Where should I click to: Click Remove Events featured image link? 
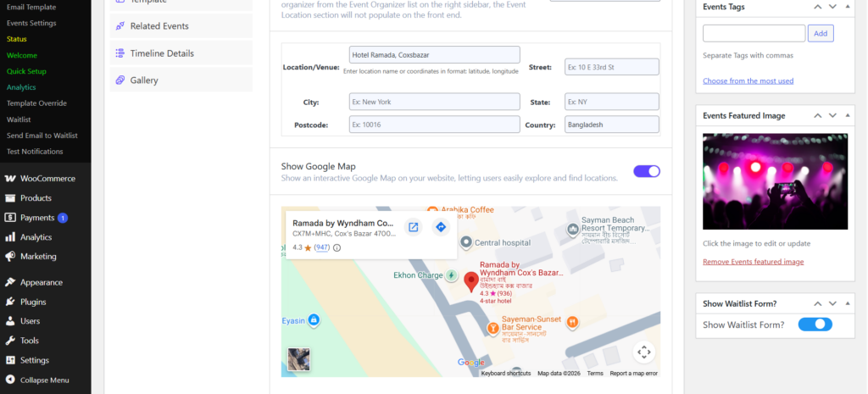click(x=753, y=262)
